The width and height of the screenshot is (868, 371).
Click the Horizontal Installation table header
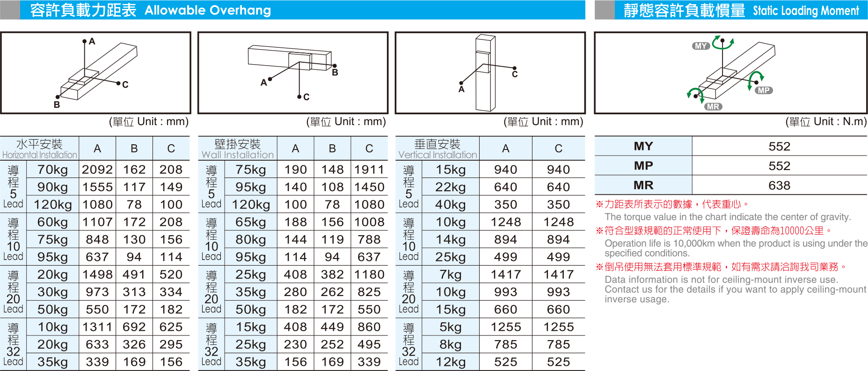coord(39,148)
